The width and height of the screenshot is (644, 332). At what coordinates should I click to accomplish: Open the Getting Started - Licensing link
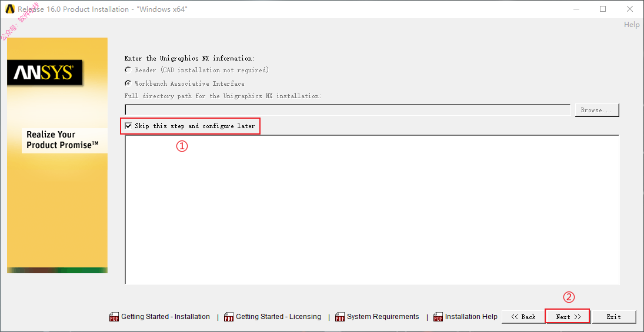coord(278,317)
